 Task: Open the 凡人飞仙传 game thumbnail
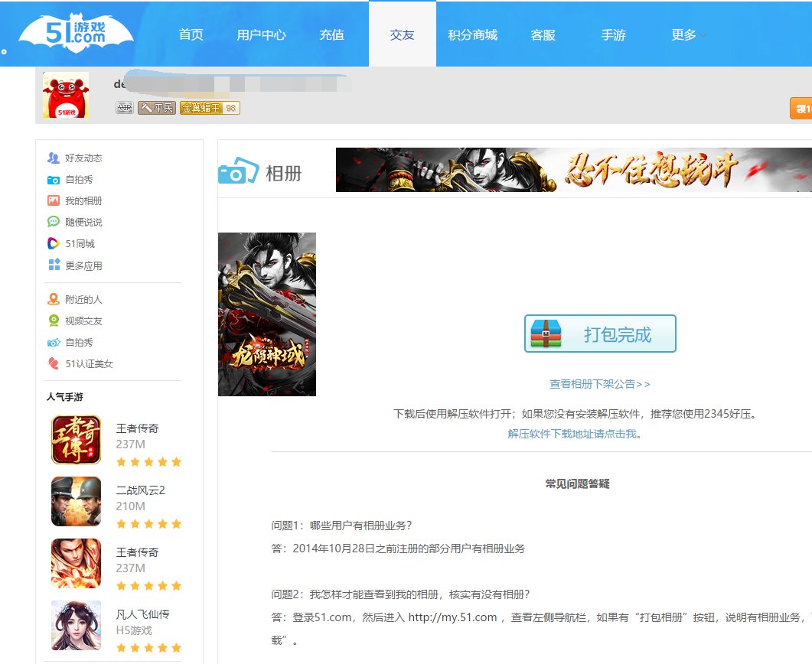(x=77, y=626)
